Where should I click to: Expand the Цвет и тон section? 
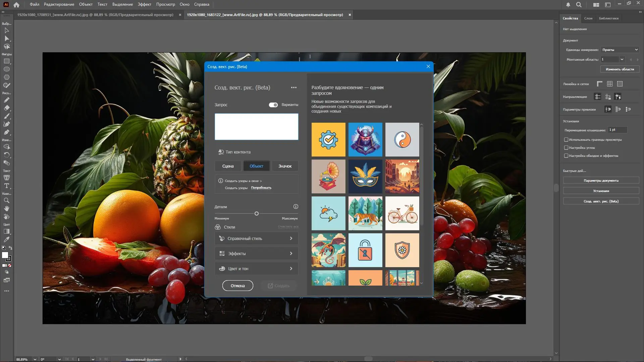point(256,268)
